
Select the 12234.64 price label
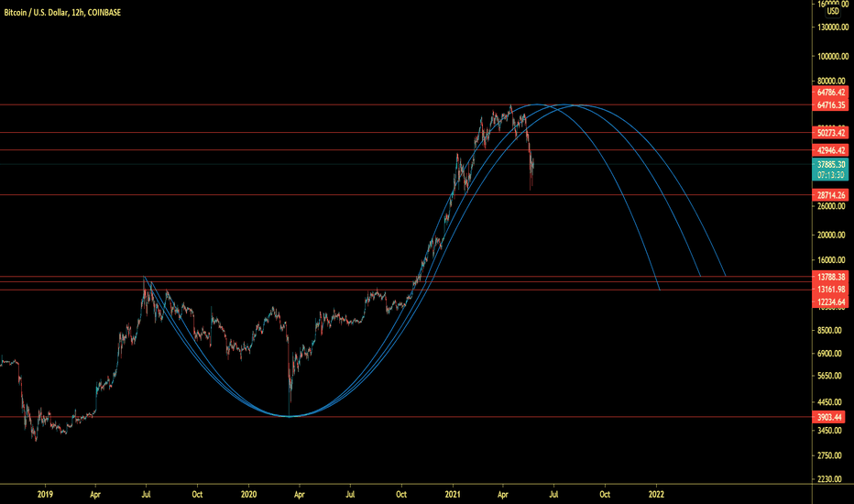pos(830,301)
